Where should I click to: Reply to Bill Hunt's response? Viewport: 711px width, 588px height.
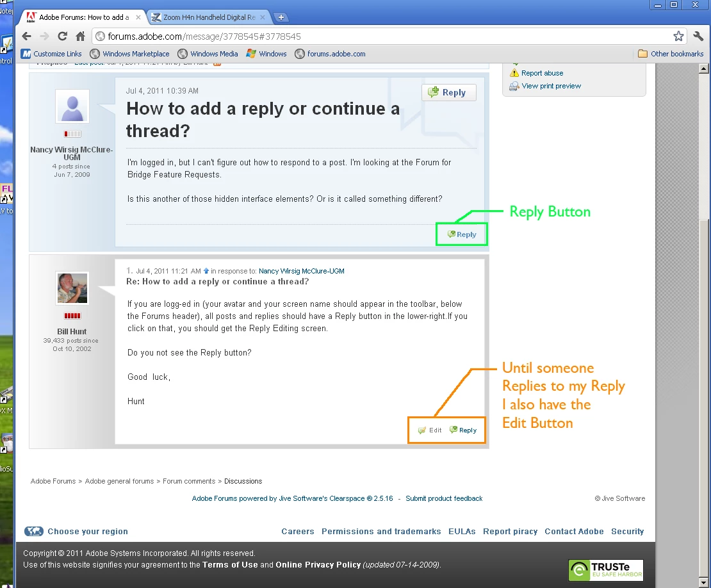point(463,430)
